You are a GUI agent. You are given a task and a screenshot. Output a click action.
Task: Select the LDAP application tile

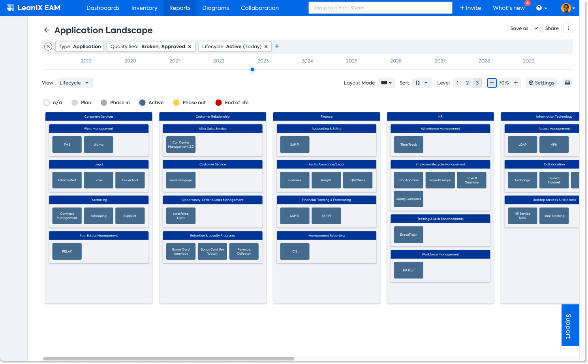pyautogui.click(x=522, y=144)
